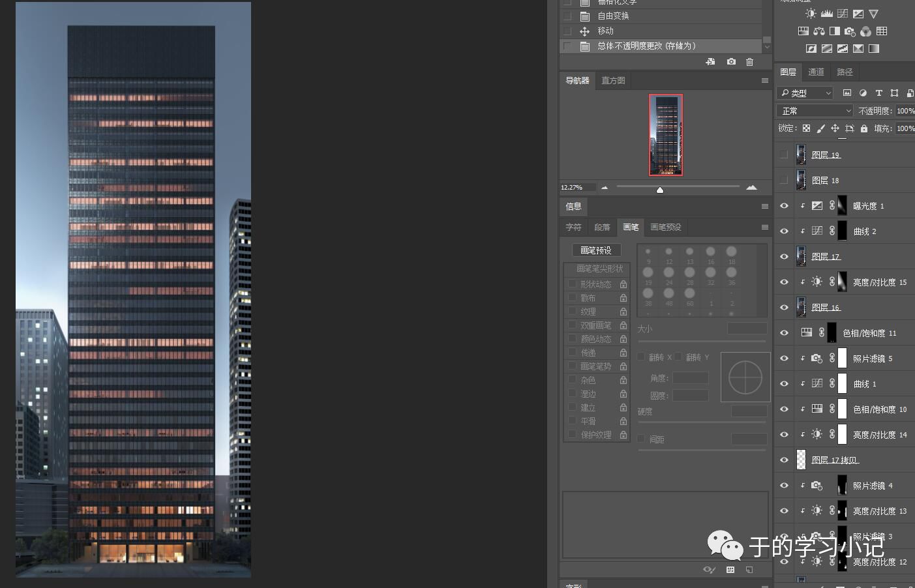
Task: Add a Levels adjustment layer
Action: 826,14
